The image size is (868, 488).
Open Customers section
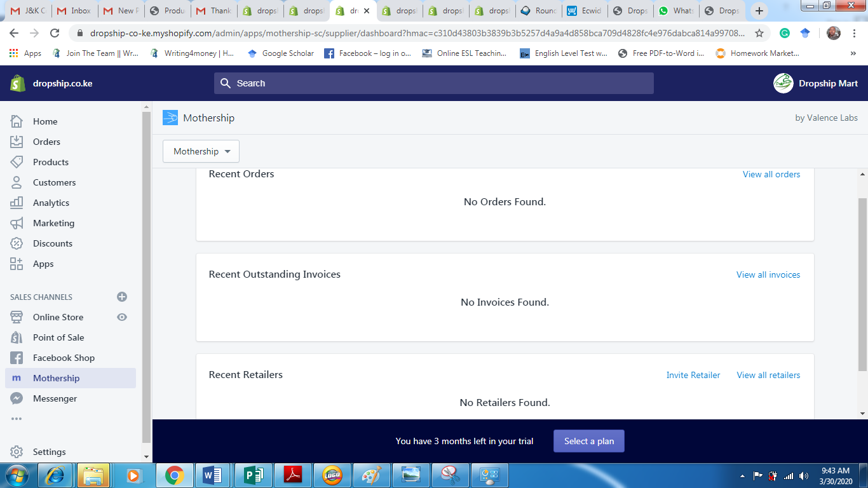point(54,182)
